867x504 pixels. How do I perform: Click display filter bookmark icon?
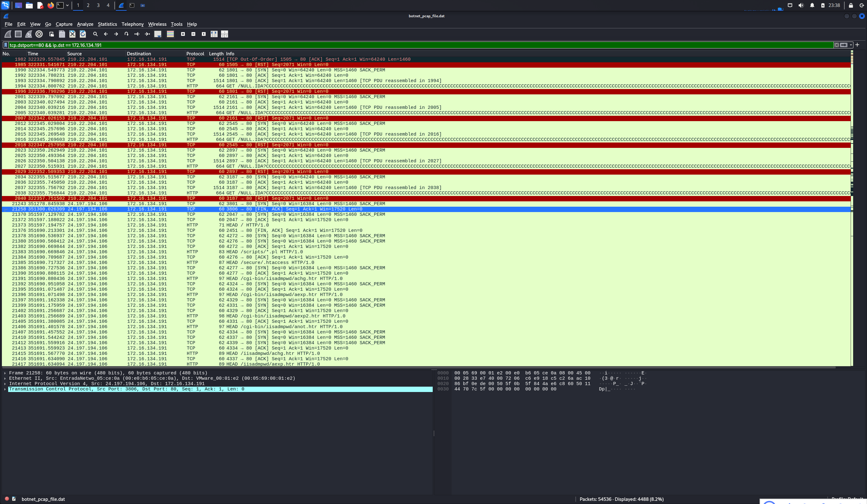[x=5, y=45]
